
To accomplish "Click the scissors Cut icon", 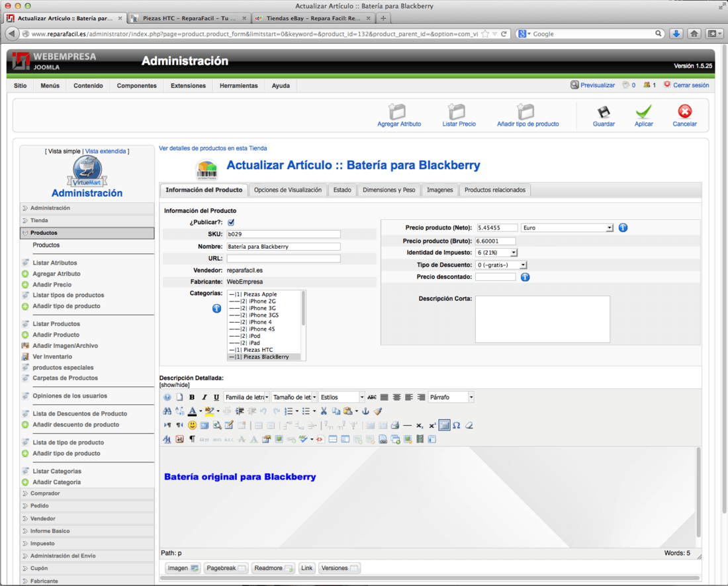I will tap(324, 411).
